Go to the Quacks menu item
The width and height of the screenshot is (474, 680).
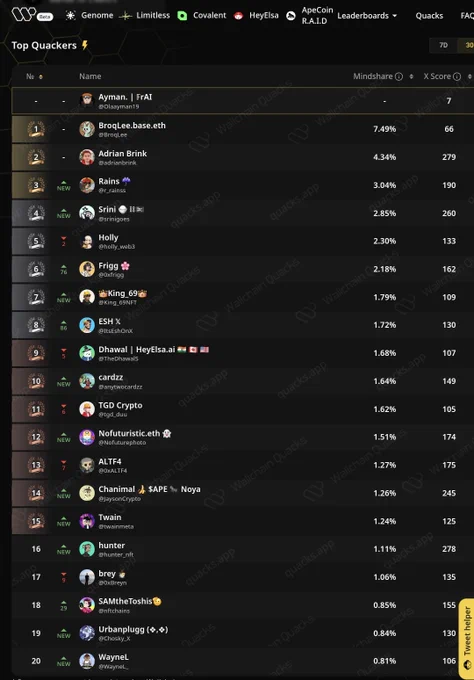click(429, 16)
